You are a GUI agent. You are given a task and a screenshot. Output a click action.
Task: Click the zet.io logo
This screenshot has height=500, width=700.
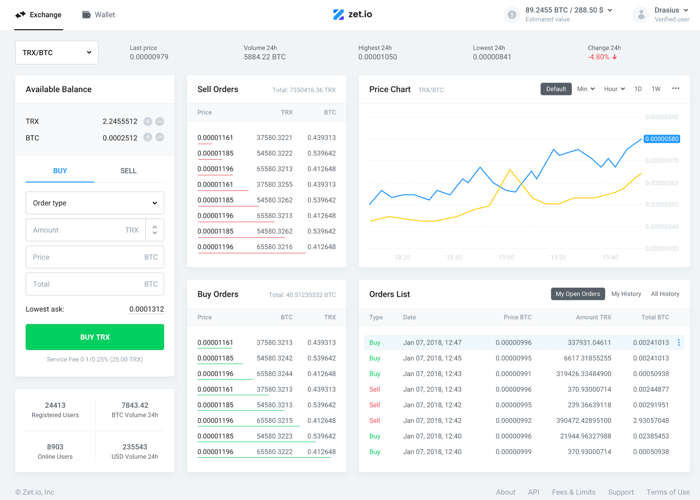pyautogui.click(x=352, y=14)
